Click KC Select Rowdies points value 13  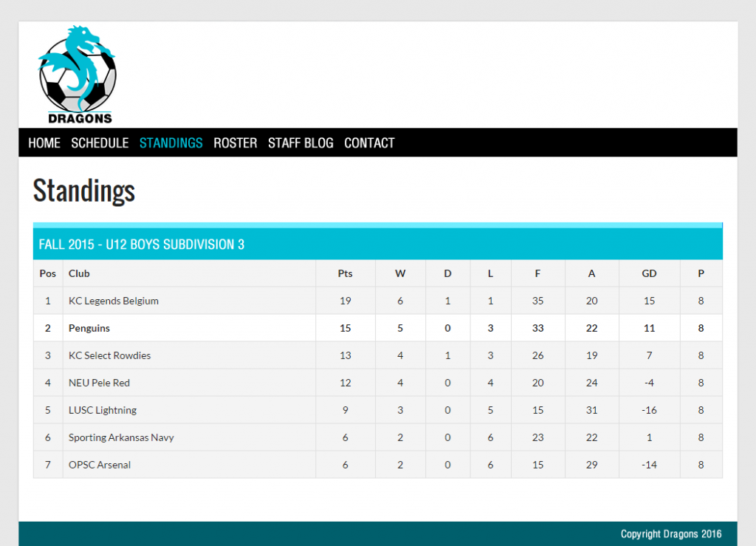pyautogui.click(x=346, y=355)
